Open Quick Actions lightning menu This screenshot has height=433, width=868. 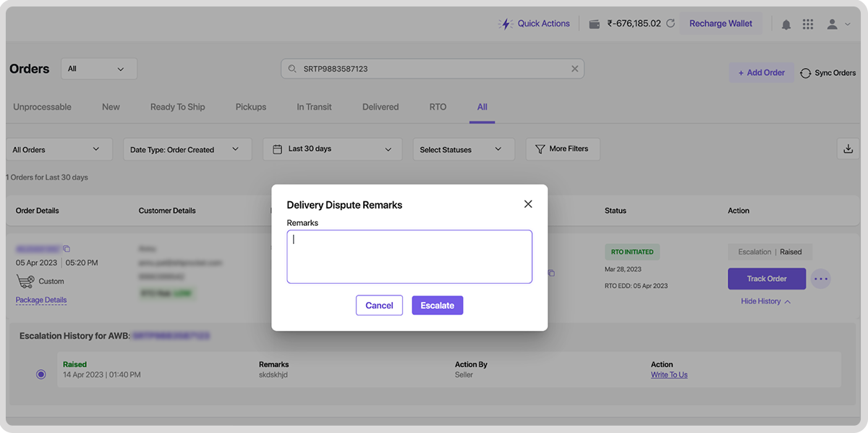point(535,23)
